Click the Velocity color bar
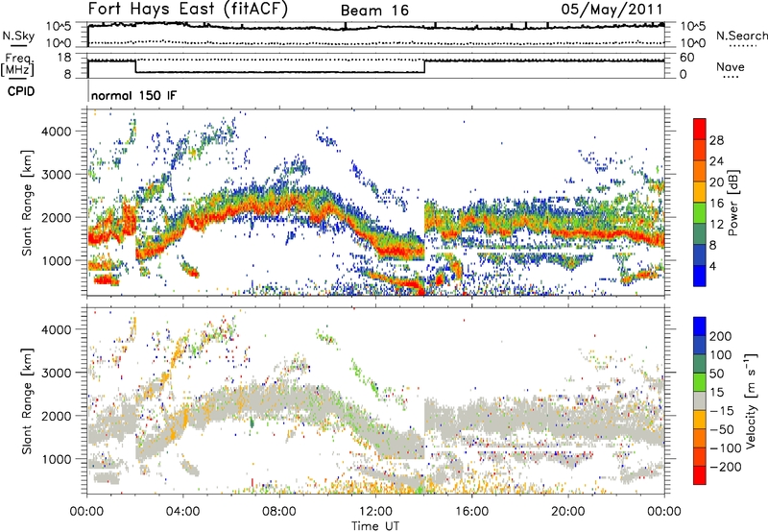768x532 pixels. tap(700, 400)
